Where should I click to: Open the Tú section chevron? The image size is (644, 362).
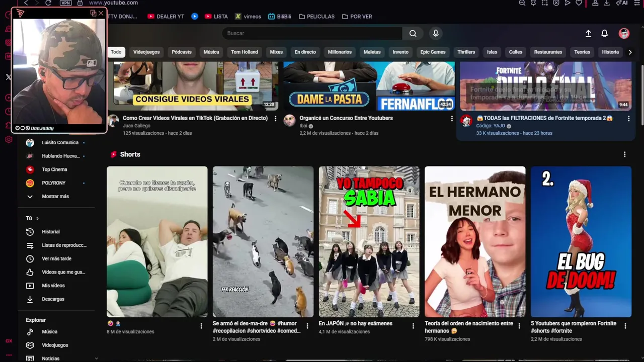click(37, 218)
